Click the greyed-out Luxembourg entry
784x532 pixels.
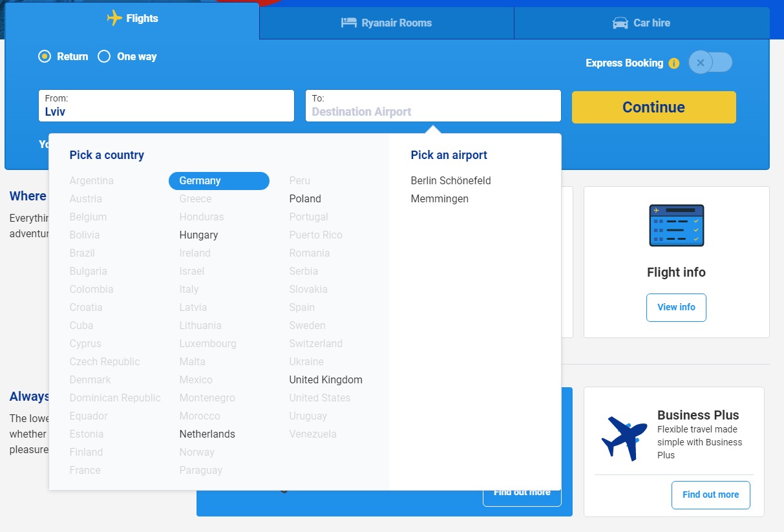208,344
